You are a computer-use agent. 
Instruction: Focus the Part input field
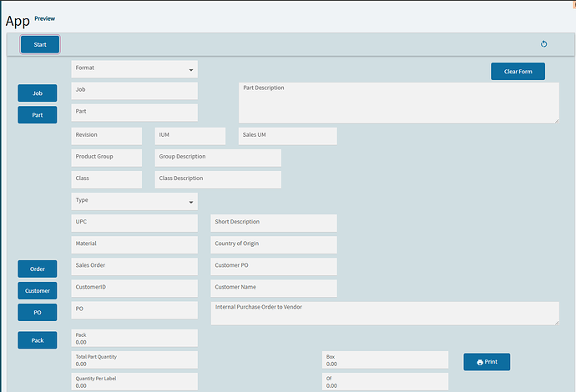click(134, 113)
